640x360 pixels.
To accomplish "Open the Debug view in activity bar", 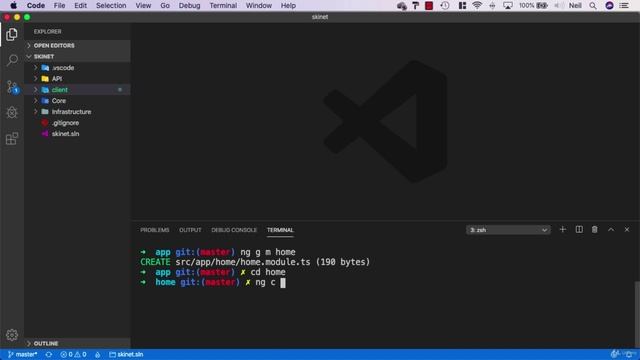I will 12,113.
